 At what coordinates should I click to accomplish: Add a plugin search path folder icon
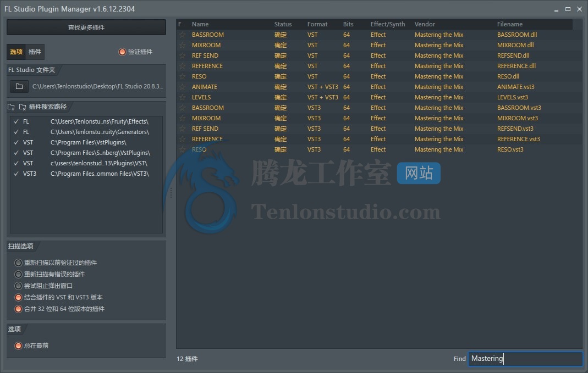[x=11, y=107]
